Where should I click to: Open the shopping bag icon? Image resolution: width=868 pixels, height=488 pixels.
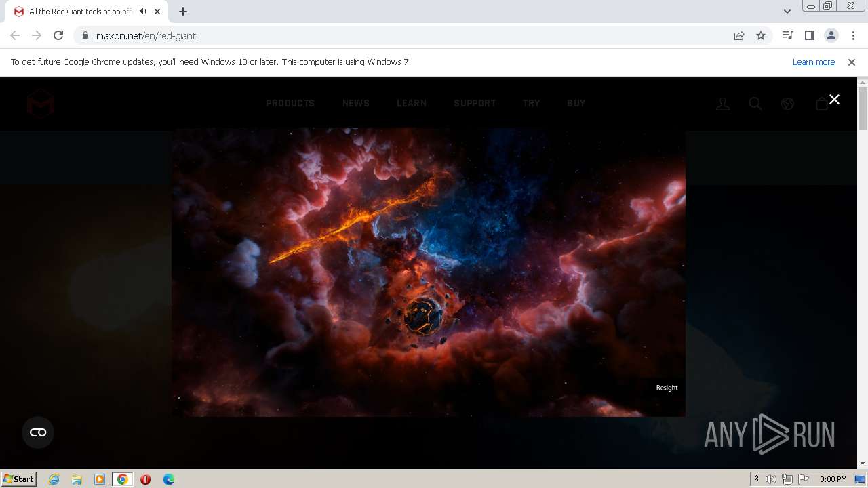(x=821, y=104)
